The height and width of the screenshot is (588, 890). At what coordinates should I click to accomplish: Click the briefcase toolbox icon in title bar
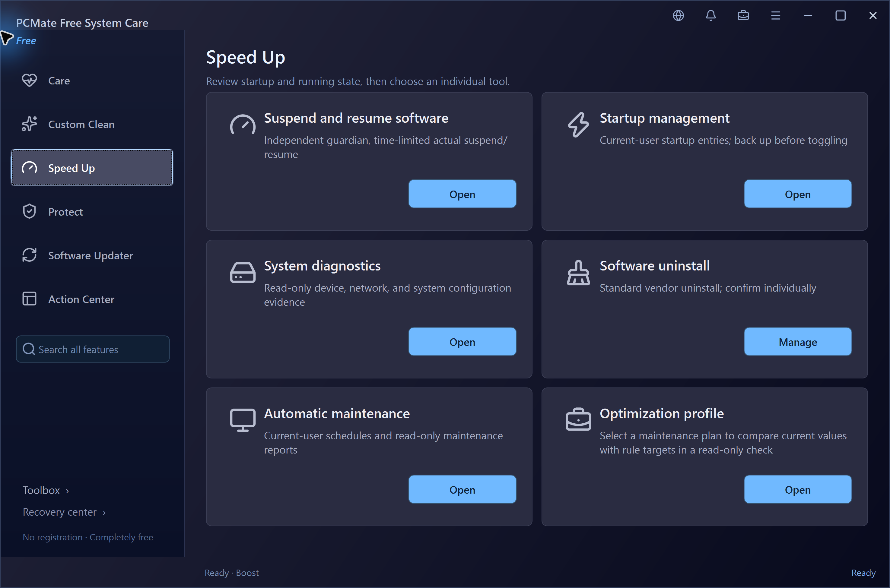[743, 15]
